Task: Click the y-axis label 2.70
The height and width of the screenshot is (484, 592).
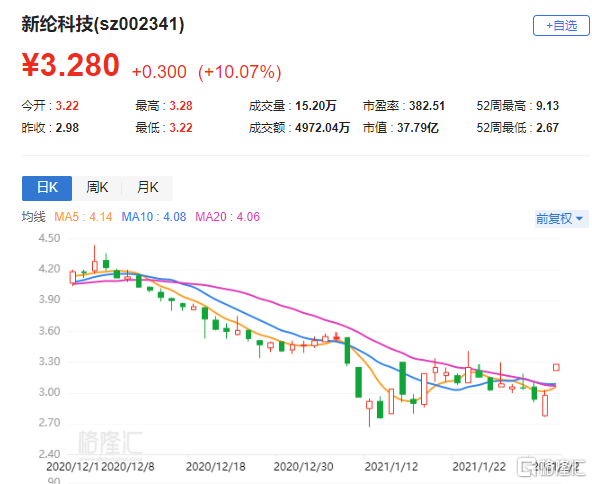Action: (49, 423)
